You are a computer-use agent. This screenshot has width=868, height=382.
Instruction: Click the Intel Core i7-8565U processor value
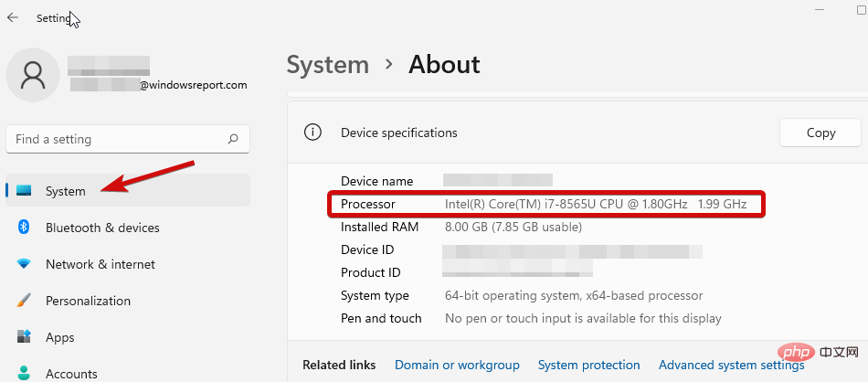(x=596, y=205)
